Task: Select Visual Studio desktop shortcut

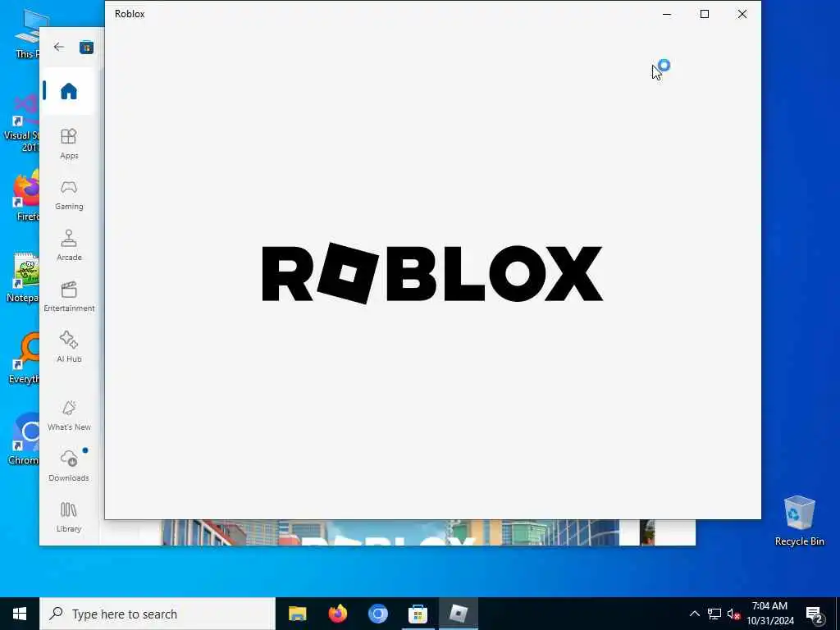Action: click(x=21, y=123)
